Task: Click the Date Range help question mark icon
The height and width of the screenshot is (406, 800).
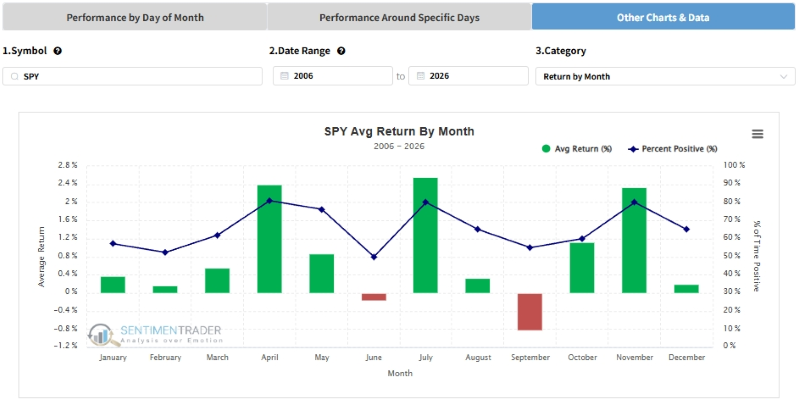Action: pyautogui.click(x=341, y=51)
